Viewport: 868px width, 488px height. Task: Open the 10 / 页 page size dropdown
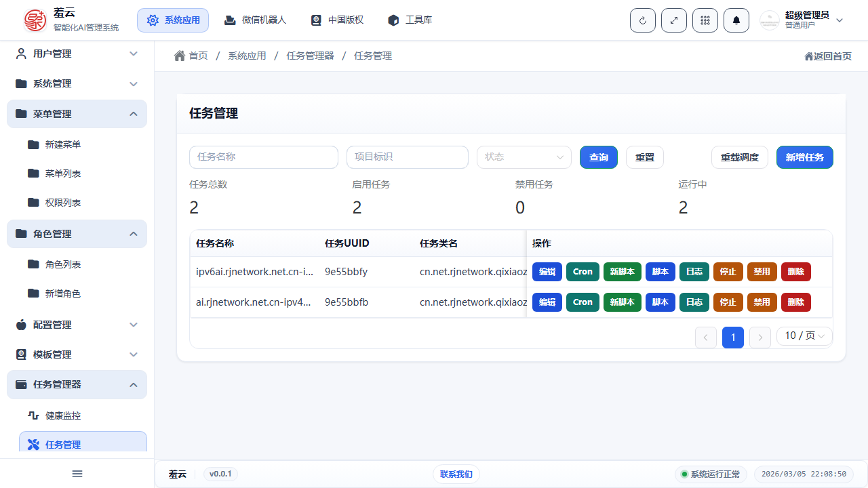point(804,335)
